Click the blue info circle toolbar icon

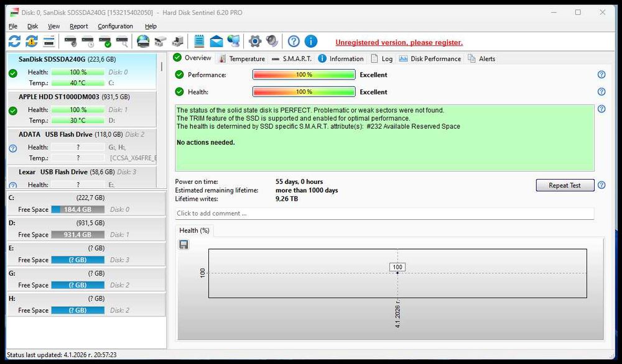click(311, 41)
